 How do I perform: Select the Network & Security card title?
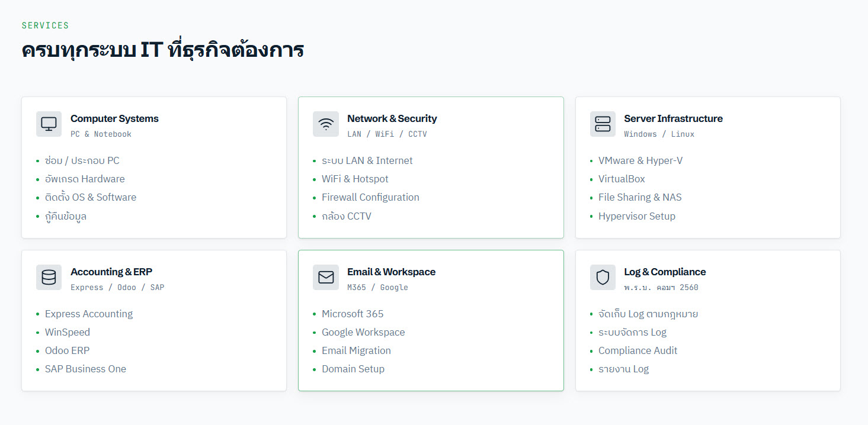click(392, 118)
